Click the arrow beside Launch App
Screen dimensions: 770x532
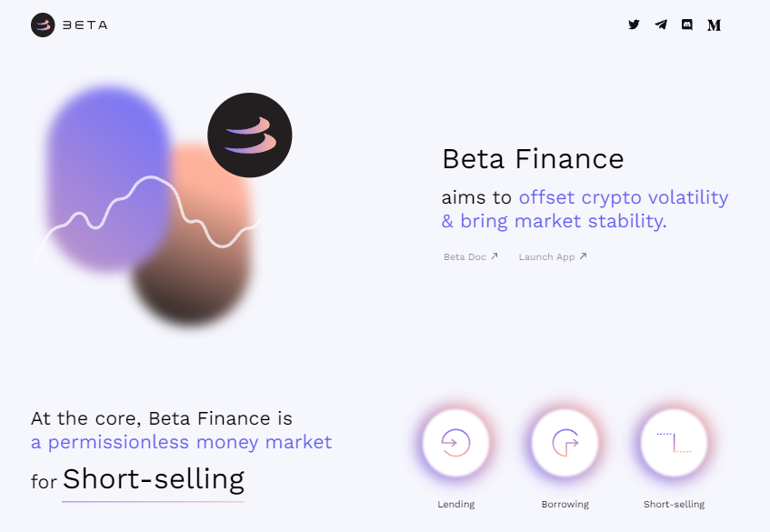tap(583, 256)
